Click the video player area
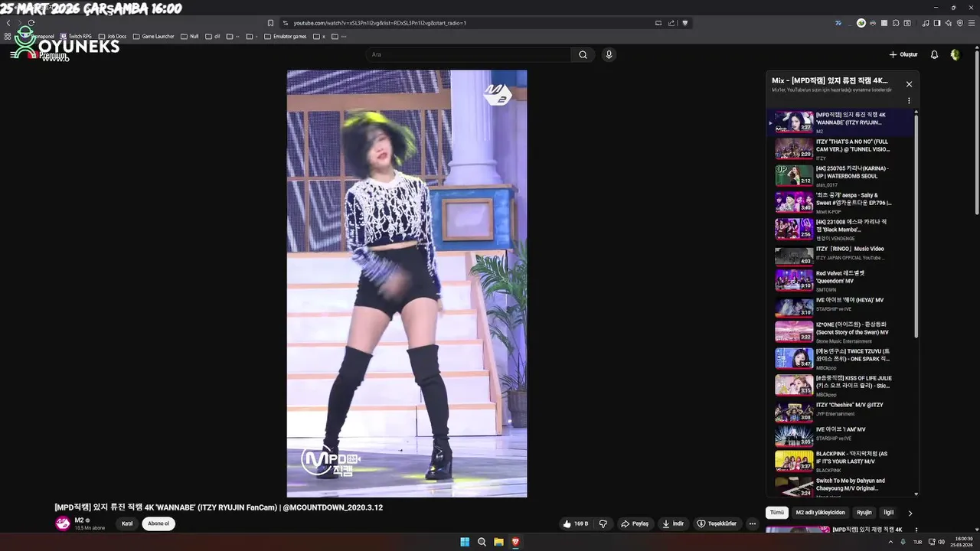Image resolution: width=980 pixels, height=551 pixels. point(407,284)
